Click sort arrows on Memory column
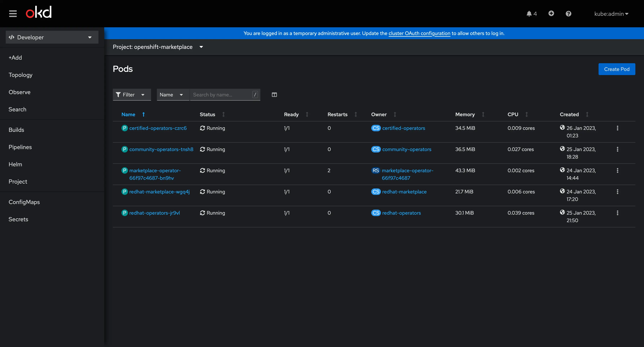This screenshot has width=644, height=347. (483, 114)
